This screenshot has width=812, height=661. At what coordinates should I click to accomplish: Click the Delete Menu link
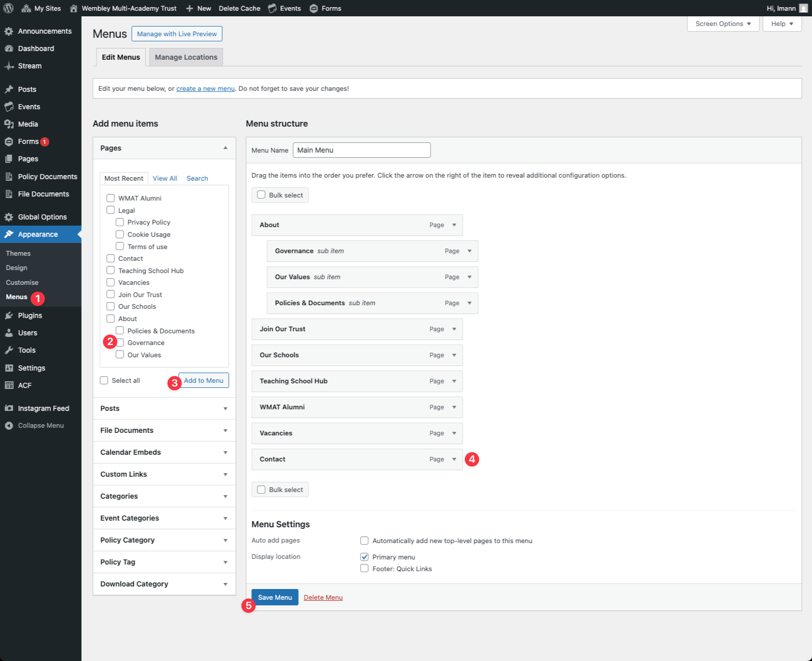pos(323,597)
